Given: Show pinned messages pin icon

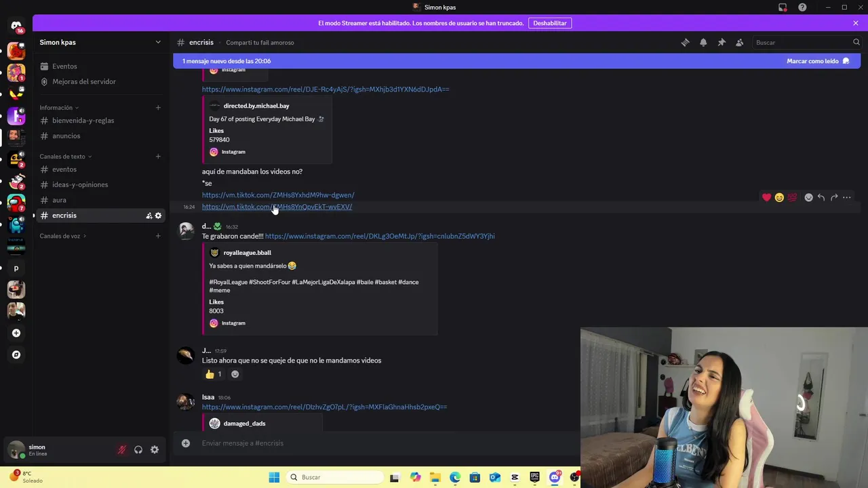Looking at the screenshot, I should [722, 42].
